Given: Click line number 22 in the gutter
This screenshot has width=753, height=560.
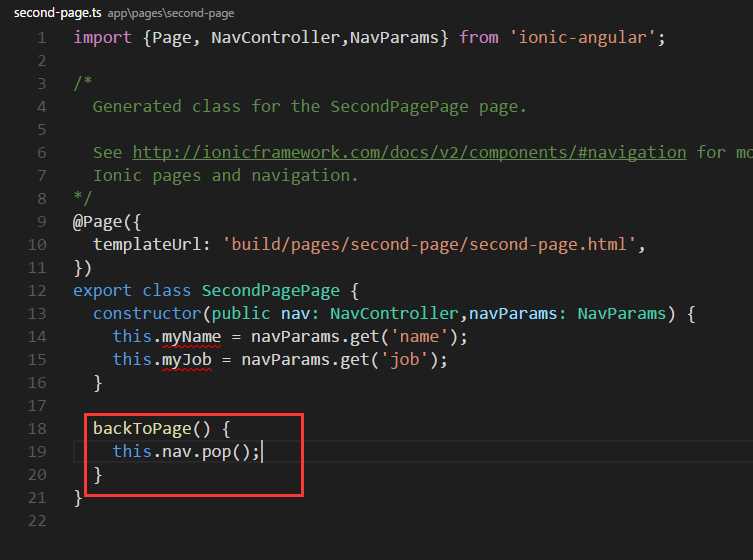Looking at the screenshot, I should [37, 521].
